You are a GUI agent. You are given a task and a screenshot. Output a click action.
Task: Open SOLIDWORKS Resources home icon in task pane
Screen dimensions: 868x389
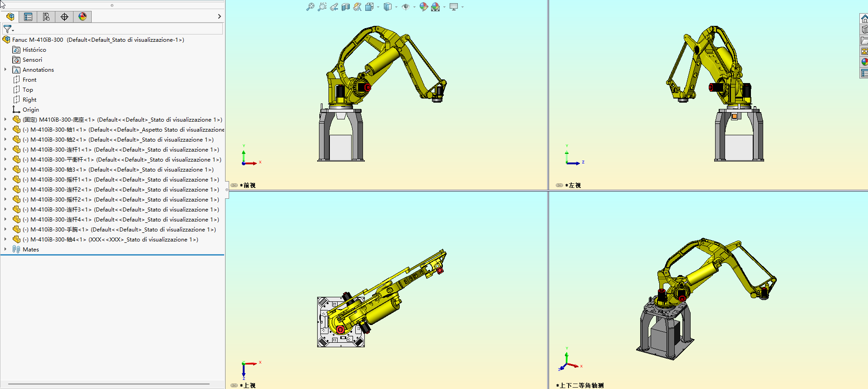click(864, 19)
